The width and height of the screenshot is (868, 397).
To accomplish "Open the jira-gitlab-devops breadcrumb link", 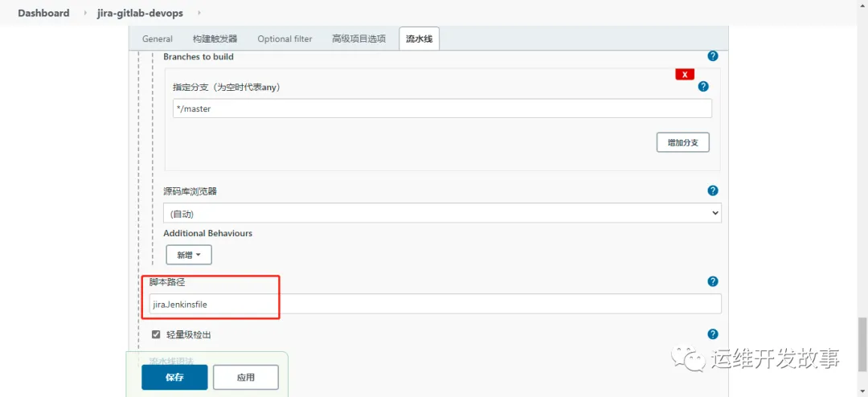I will point(140,13).
